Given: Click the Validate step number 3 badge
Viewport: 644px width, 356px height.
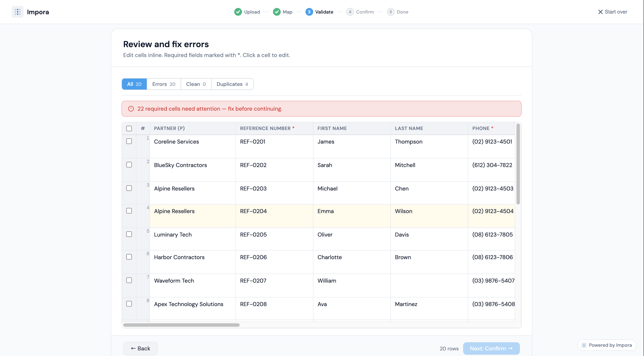Looking at the screenshot, I should (309, 12).
